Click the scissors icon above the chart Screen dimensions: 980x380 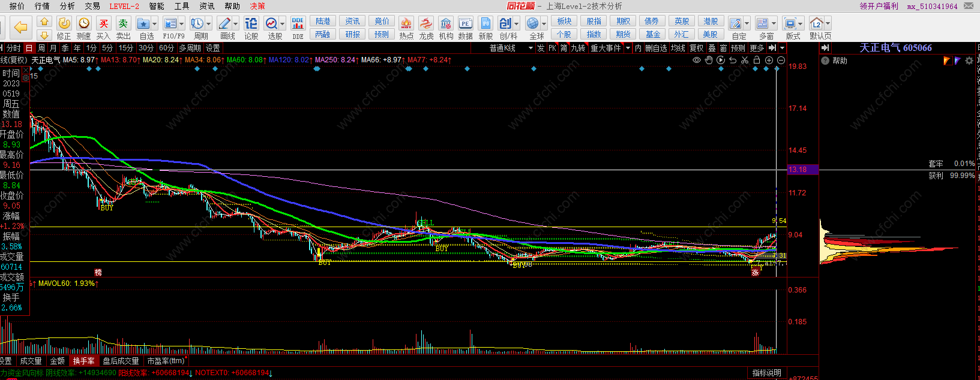(745, 60)
